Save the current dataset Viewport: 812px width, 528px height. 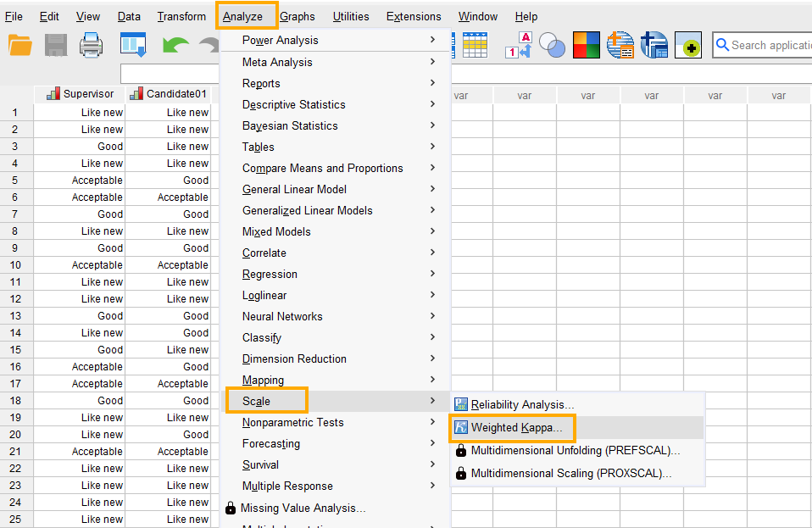pyautogui.click(x=56, y=45)
